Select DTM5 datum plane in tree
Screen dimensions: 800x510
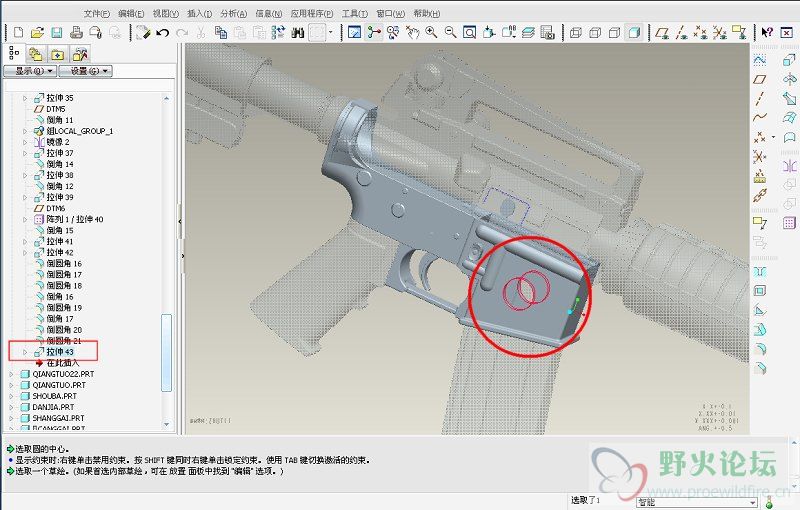(50, 109)
